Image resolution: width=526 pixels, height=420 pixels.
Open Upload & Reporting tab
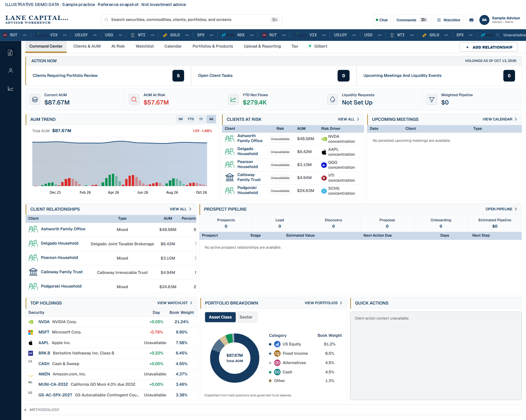tap(262, 46)
